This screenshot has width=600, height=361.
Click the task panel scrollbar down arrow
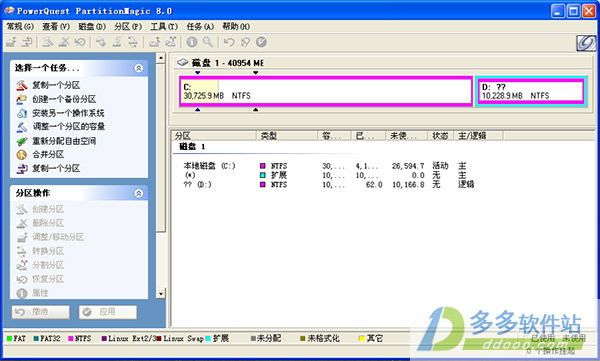[161, 294]
